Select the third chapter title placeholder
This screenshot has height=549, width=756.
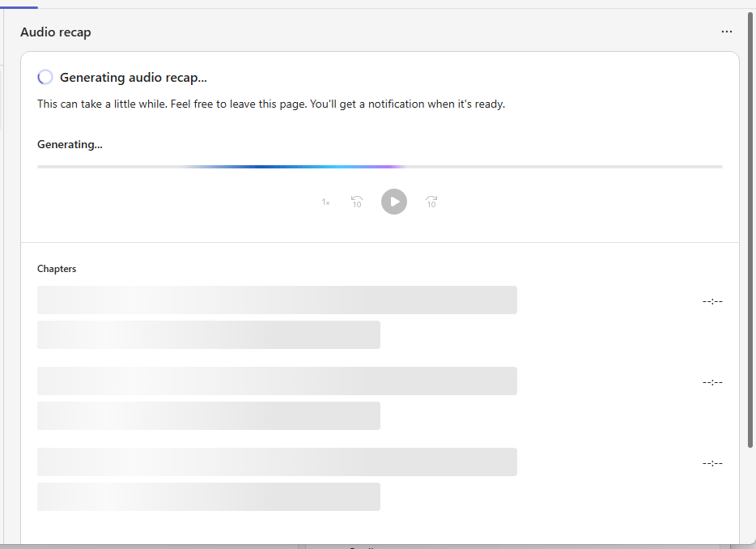point(277,462)
